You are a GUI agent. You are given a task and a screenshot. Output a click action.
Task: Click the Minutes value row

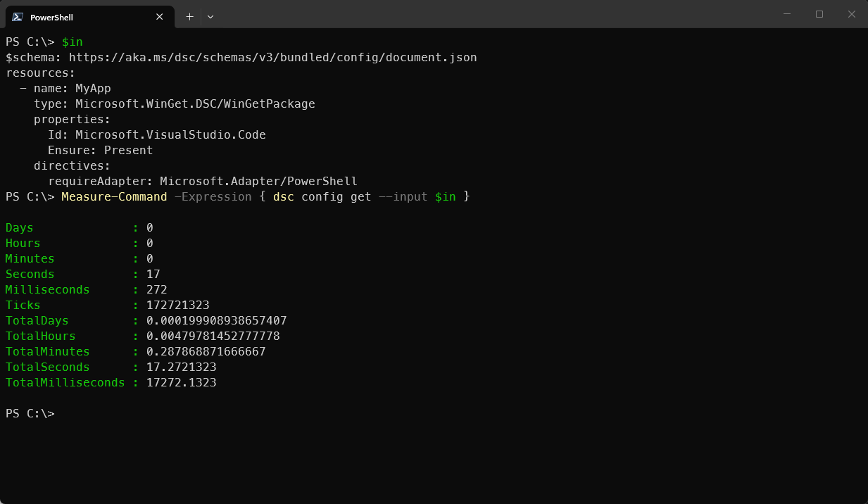[80, 258]
